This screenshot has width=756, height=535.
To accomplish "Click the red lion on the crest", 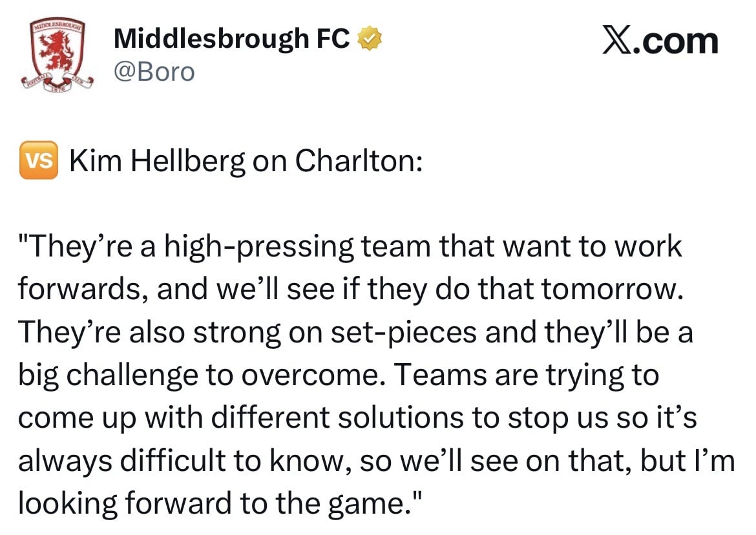I will coord(57,50).
